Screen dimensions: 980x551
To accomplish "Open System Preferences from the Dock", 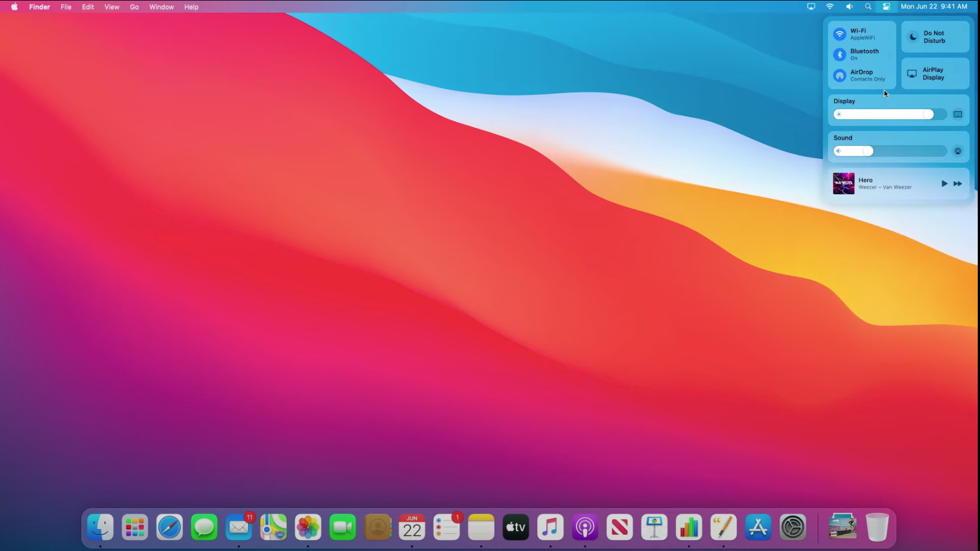I will click(793, 527).
